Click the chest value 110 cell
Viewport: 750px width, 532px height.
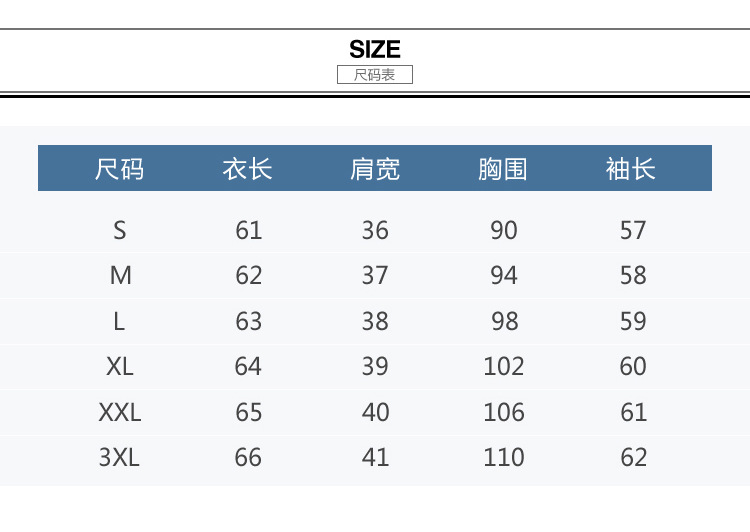tap(504, 457)
